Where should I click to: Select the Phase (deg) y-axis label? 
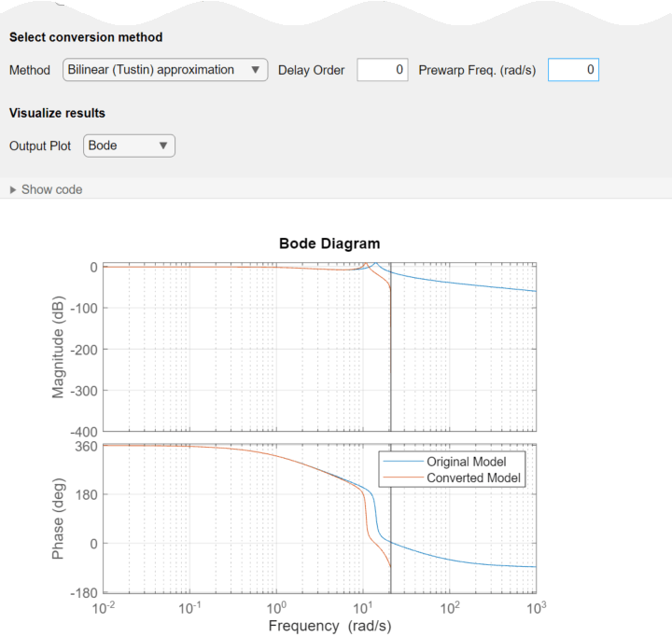click(59, 519)
